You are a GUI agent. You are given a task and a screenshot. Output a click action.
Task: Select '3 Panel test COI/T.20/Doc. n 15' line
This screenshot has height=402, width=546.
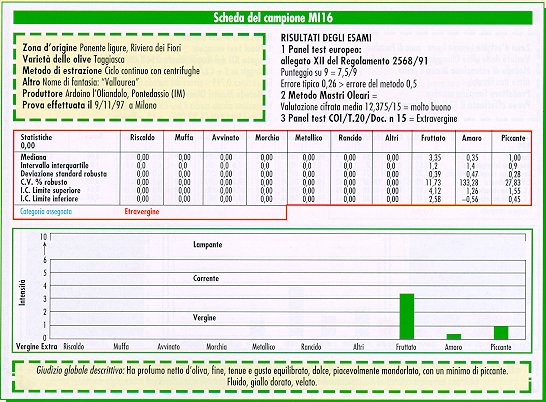[369, 118]
